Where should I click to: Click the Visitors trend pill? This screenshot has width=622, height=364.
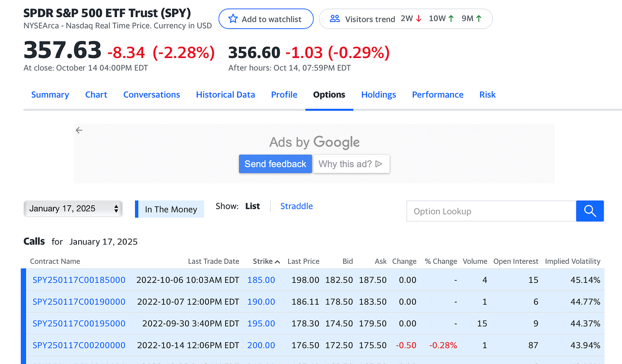pos(406,19)
